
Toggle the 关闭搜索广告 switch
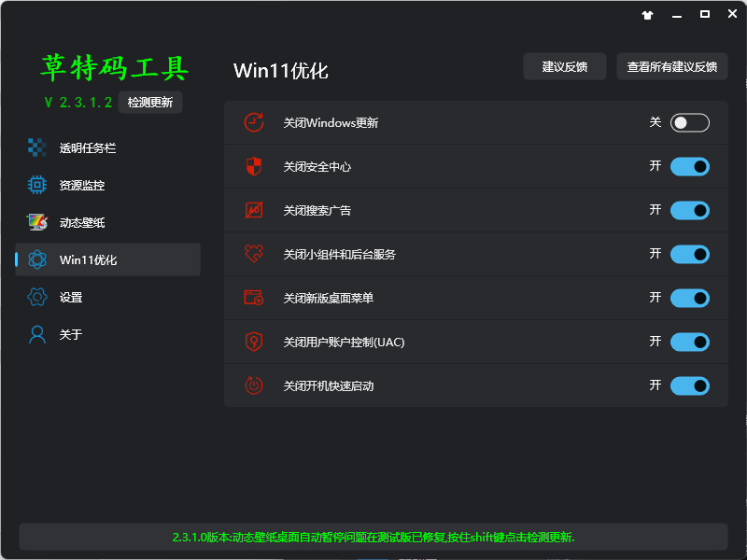point(689,210)
